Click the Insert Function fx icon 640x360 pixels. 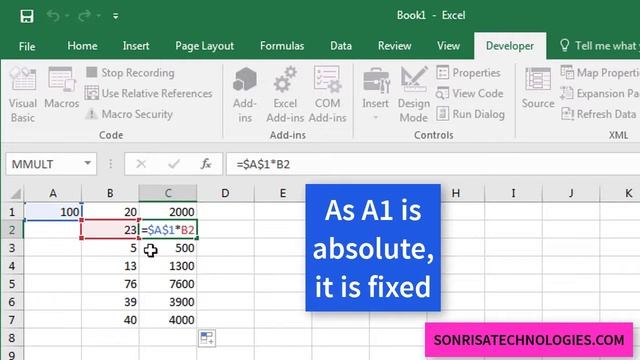click(206, 164)
